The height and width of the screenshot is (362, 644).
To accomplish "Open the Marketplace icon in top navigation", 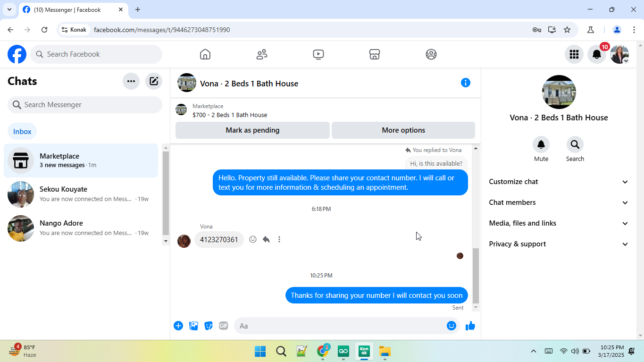I will click(x=375, y=54).
